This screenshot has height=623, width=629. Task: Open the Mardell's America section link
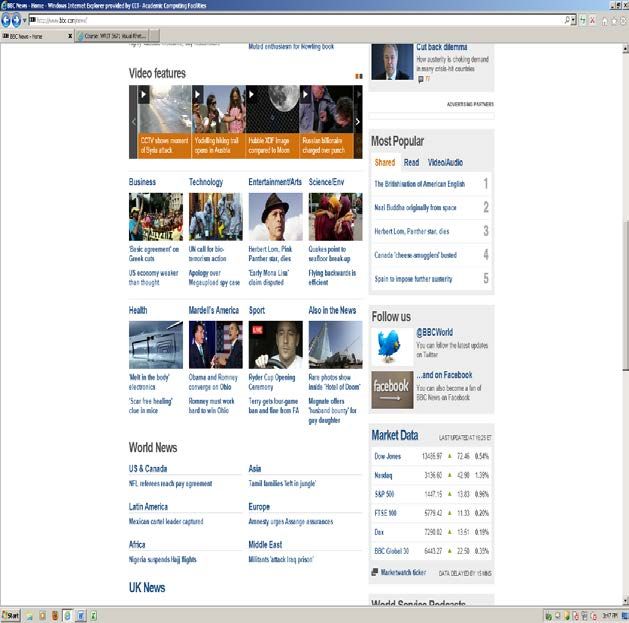(214, 310)
